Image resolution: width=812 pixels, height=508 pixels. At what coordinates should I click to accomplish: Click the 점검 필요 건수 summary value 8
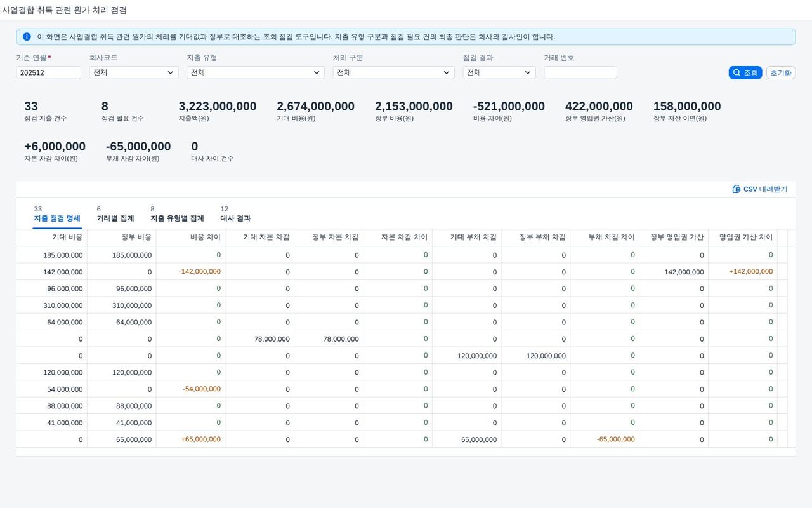105,106
